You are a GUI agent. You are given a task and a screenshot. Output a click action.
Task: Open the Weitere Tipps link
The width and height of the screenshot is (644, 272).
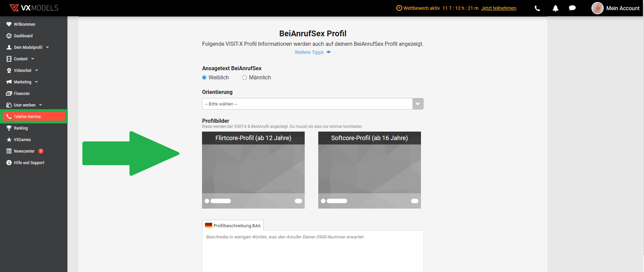point(309,52)
